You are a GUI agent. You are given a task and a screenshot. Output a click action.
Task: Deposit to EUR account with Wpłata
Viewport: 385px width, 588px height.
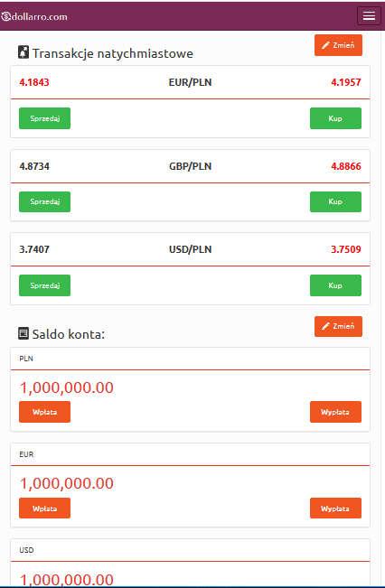coord(44,509)
